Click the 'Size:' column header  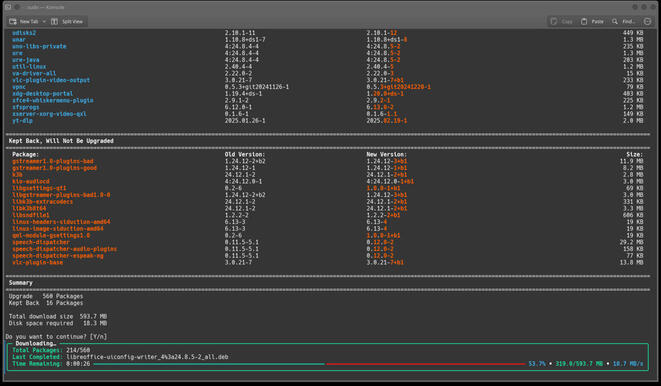pyautogui.click(x=634, y=154)
